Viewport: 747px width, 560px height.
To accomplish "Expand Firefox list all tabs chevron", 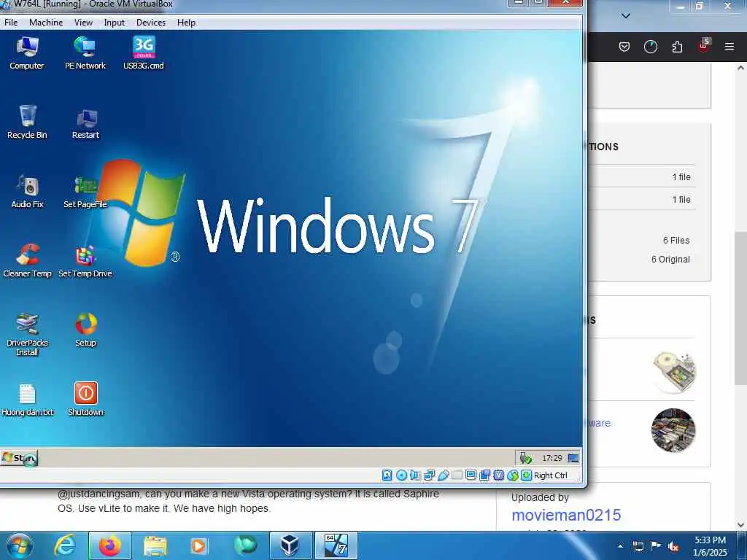I will 626,16.
